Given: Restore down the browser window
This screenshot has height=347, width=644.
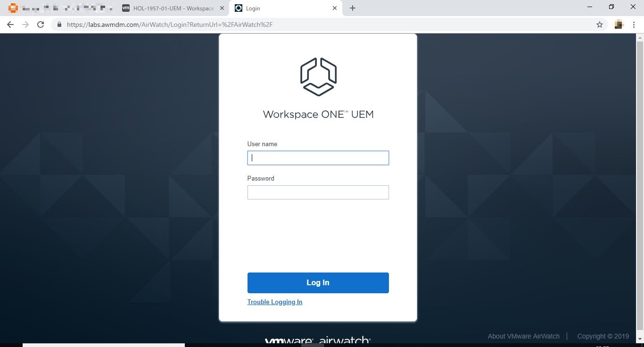Looking at the screenshot, I should point(611,7).
